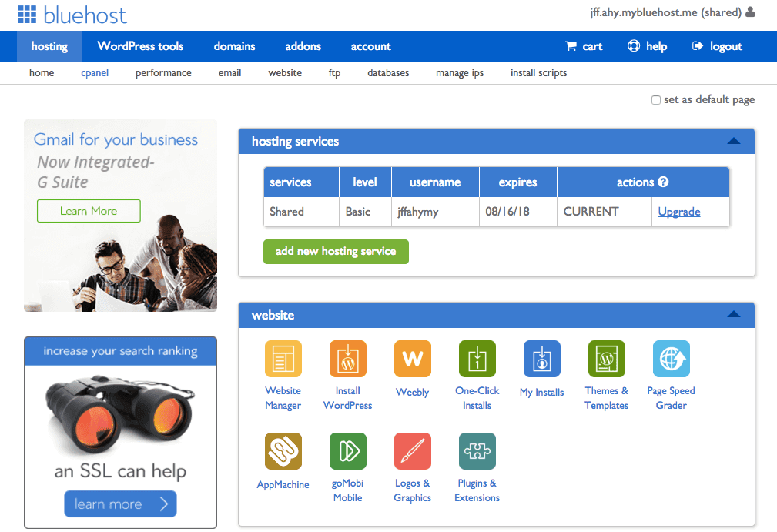The image size is (777, 532).
Task: Open the goMobi Mobile icon
Action: [348, 451]
